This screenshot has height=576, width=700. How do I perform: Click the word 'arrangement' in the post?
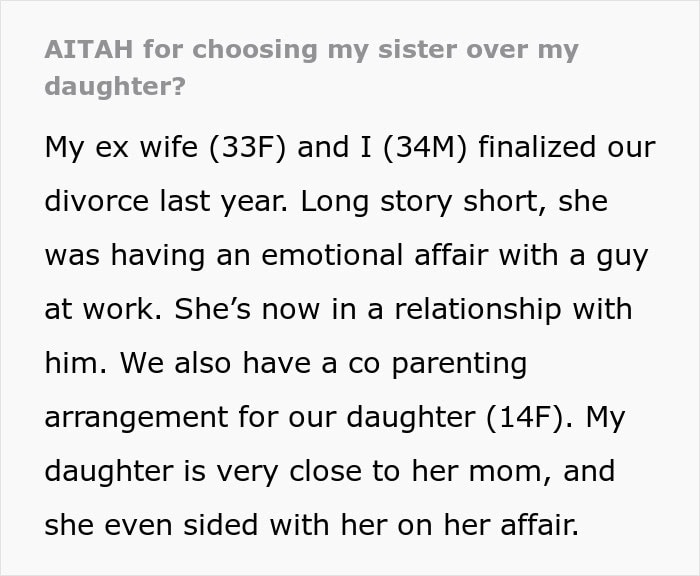click(x=136, y=417)
